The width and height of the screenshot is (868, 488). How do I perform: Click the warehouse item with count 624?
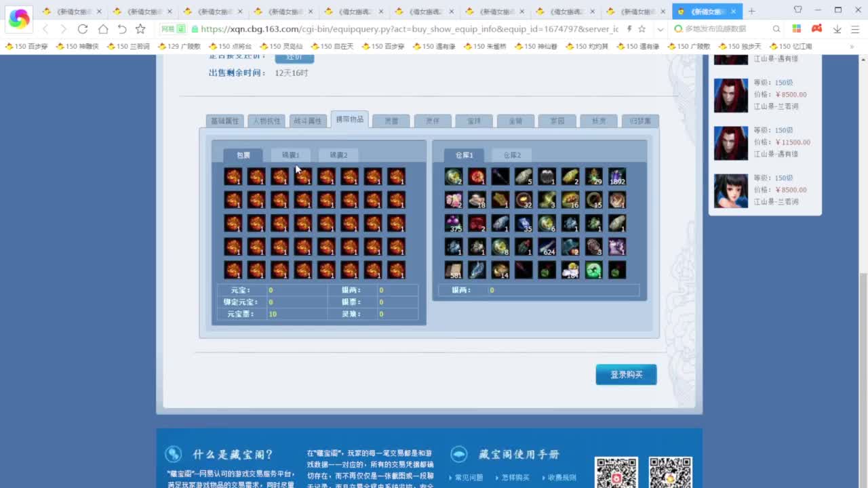pyautogui.click(x=547, y=247)
